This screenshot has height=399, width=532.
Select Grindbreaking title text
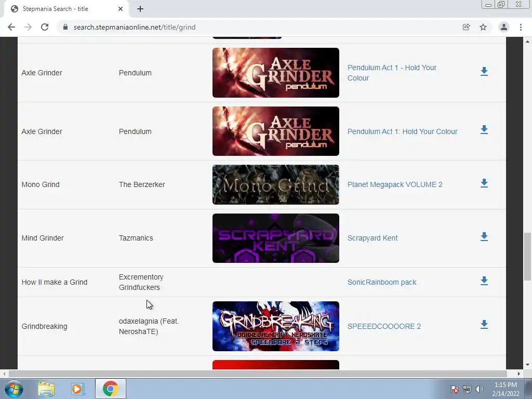[x=45, y=326]
